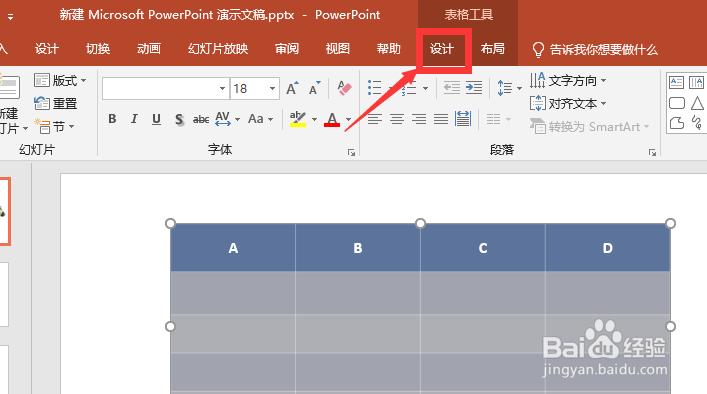707x394 pixels.
Task: Expand the font size dropdown
Action: pos(272,88)
